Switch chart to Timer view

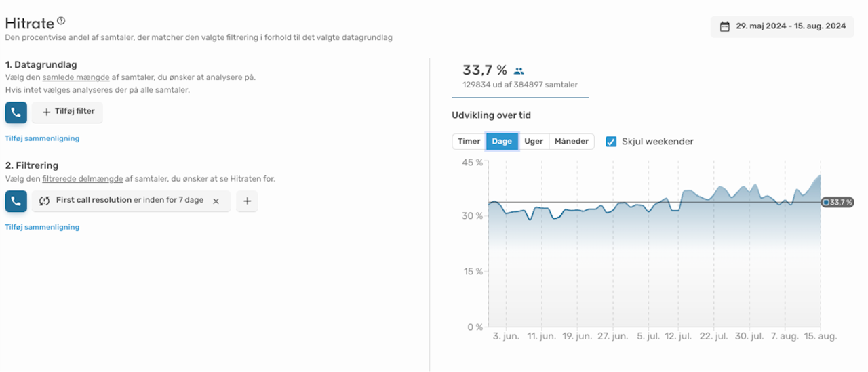pyautogui.click(x=469, y=142)
